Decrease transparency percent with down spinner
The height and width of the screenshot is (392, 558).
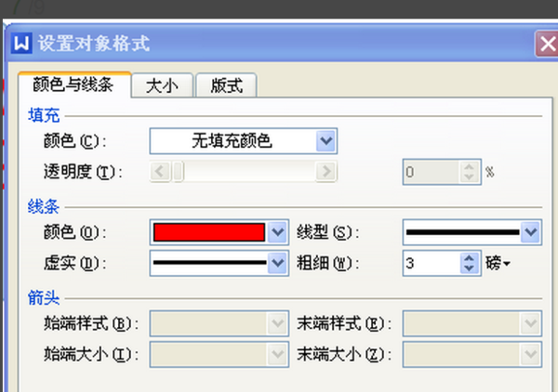469,177
